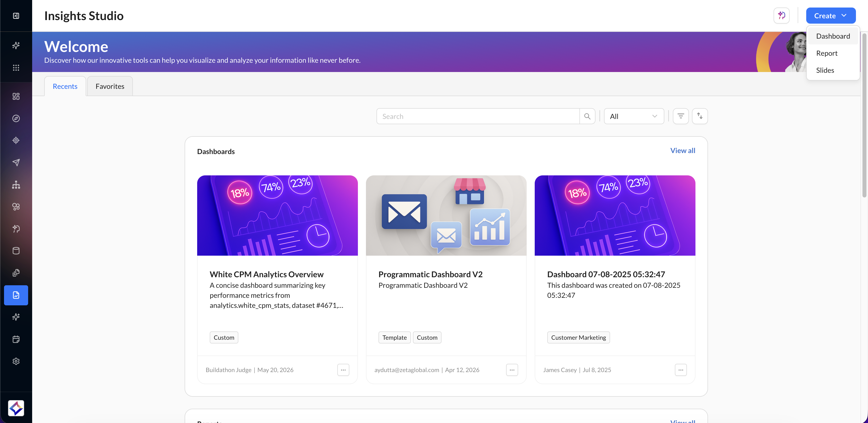The image size is (868, 423).
Task: Open more options for Dashboard 07-08-2025 card
Action: tap(681, 370)
